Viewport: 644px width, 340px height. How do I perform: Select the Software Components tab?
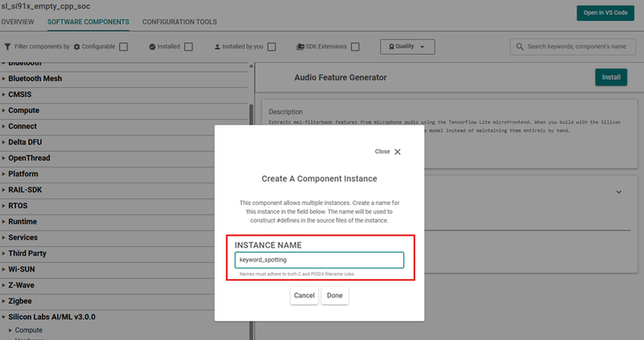pyautogui.click(x=89, y=21)
